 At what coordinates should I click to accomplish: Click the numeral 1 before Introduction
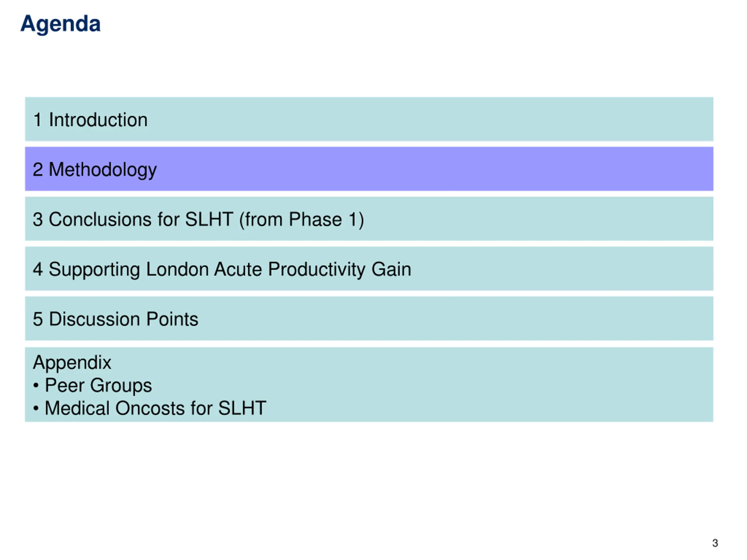(37, 120)
